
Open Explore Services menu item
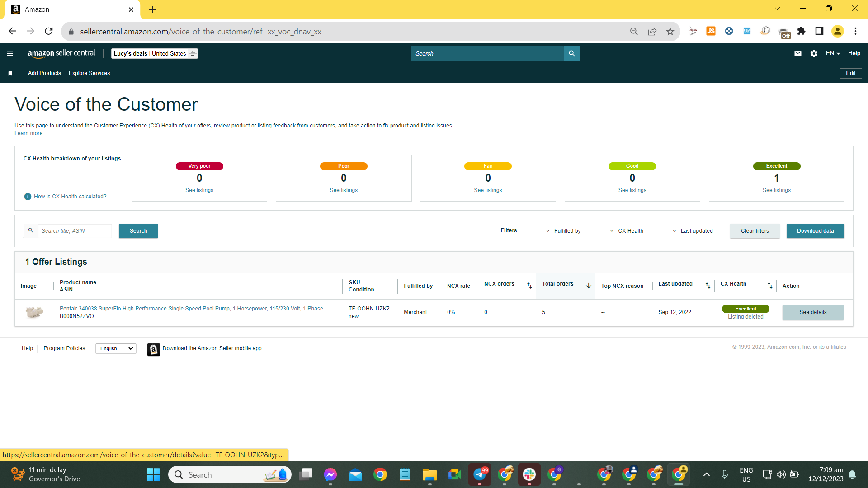tap(89, 73)
